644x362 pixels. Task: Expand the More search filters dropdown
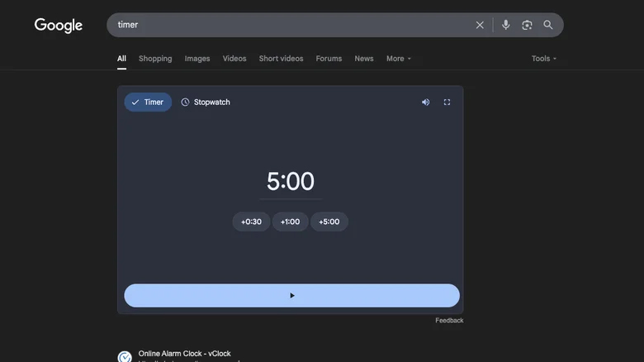tap(398, 59)
